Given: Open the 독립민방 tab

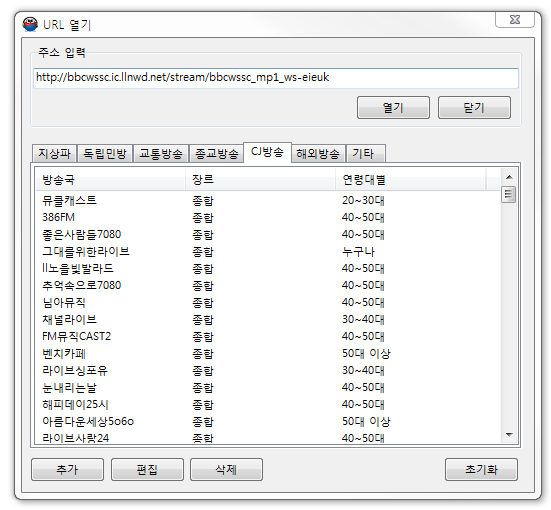Looking at the screenshot, I should pos(105,154).
